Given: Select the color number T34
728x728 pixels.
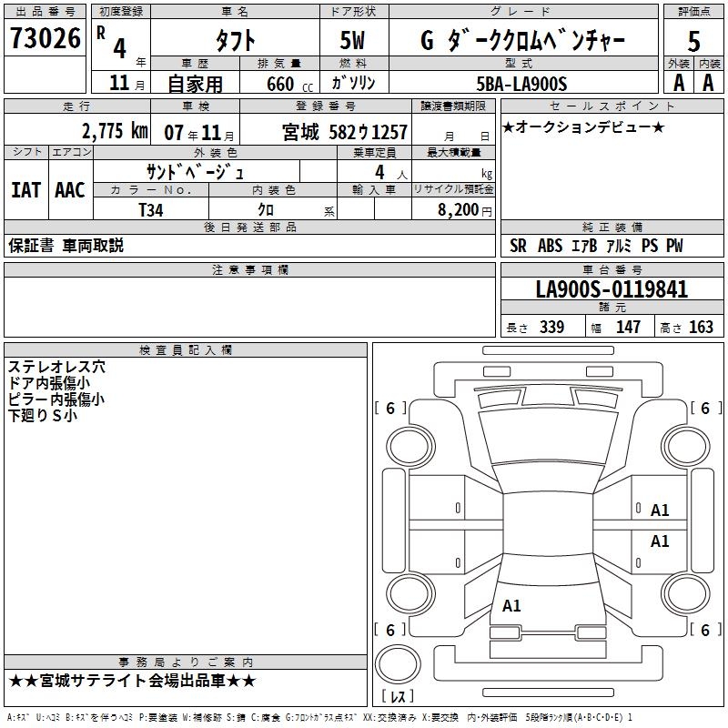Looking at the screenshot, I should click(151, 210).
